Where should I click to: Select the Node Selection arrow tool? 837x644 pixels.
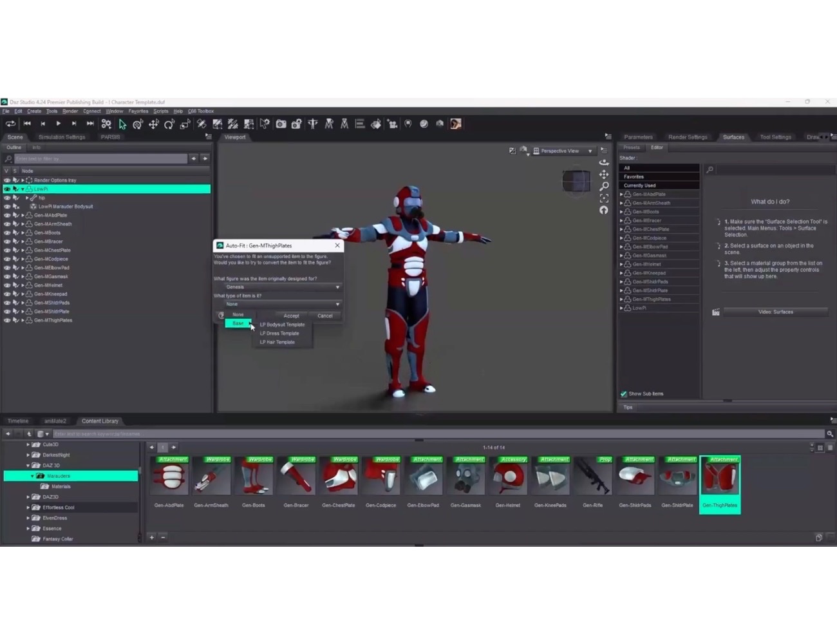[122, 124]
